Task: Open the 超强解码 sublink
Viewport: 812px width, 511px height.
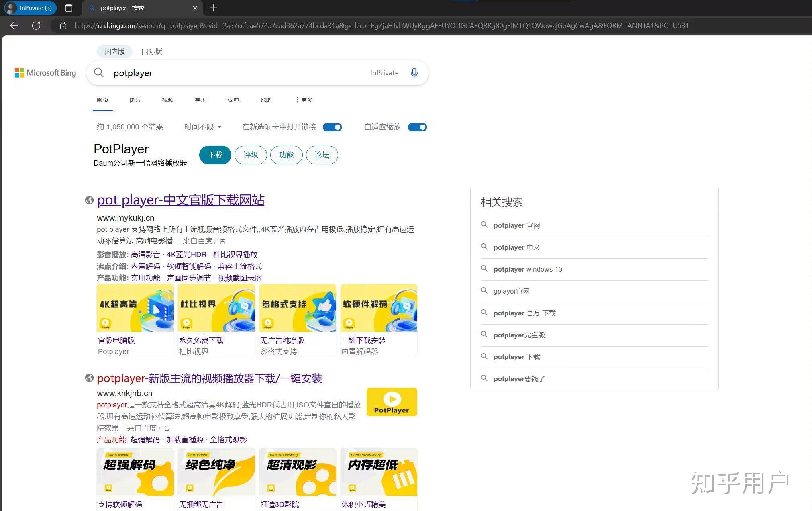Action: click(x=145, y=440)
